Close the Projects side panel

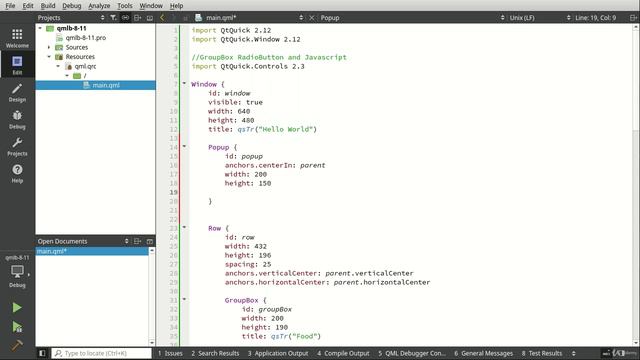coord(150,18)
